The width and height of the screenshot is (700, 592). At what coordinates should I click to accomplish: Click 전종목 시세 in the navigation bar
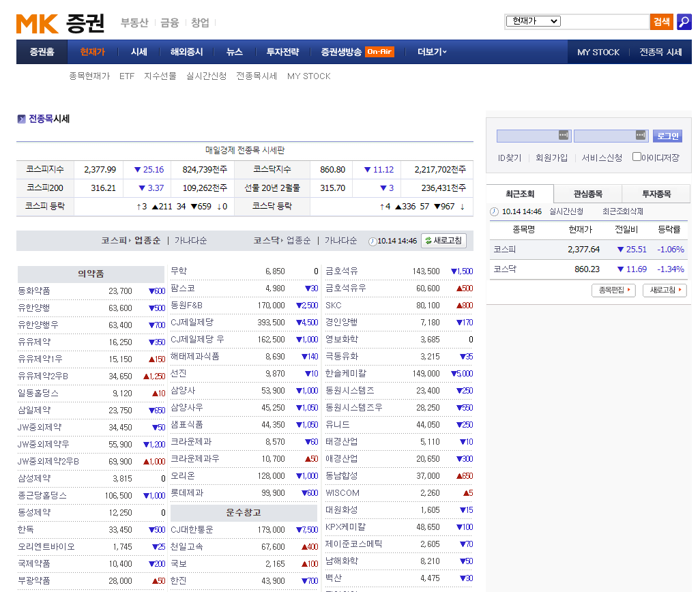click(x=660, y=53)
